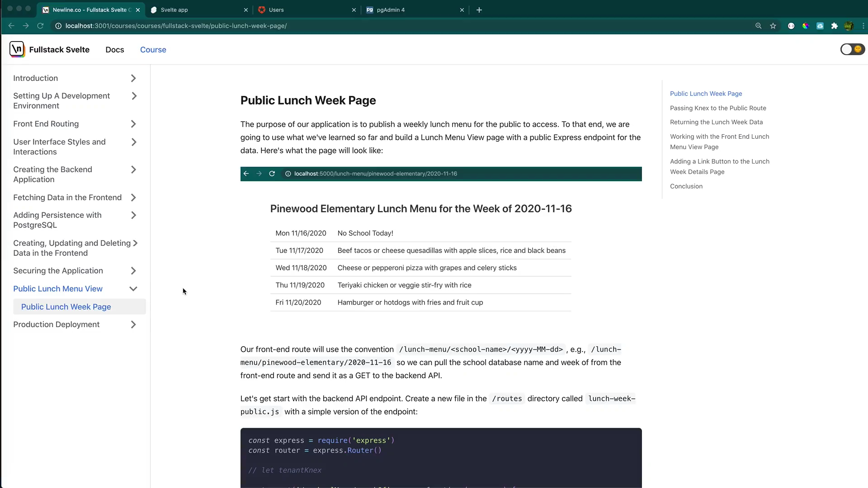
Task: Click Public Lunch Menu View sidebar heading
Action: 58,289
